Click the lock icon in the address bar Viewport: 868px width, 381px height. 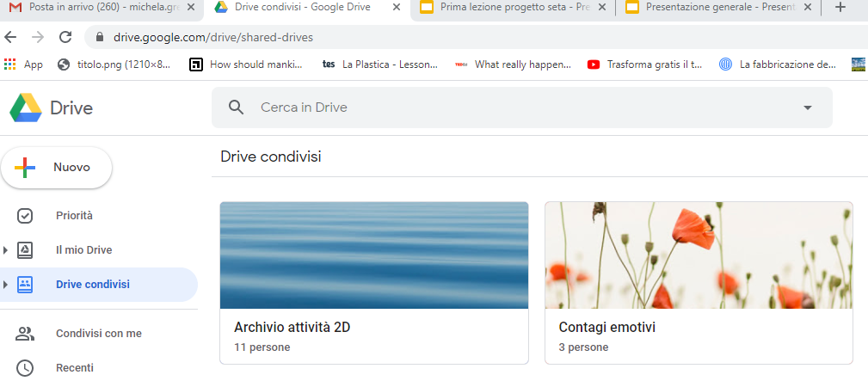point(100,37)
